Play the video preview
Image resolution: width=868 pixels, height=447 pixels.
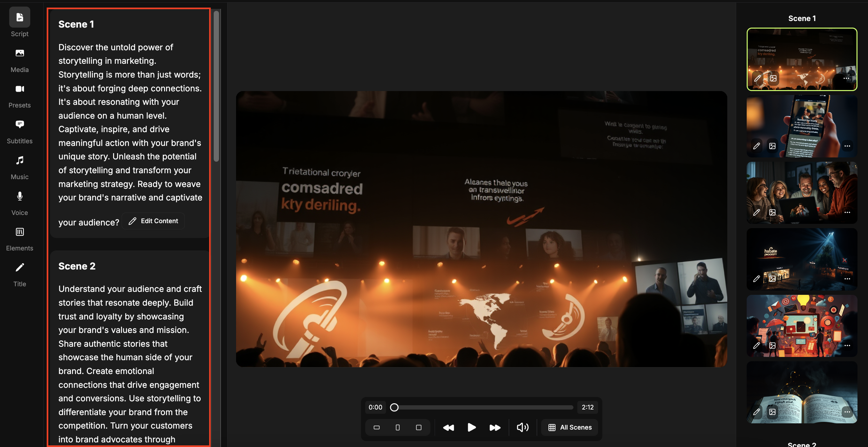471,427
